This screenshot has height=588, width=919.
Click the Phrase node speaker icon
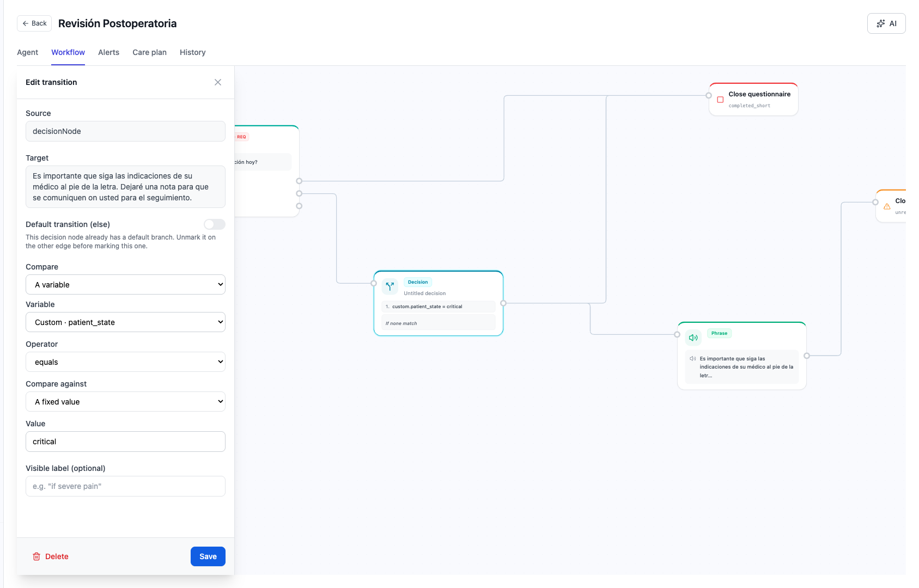693,338
